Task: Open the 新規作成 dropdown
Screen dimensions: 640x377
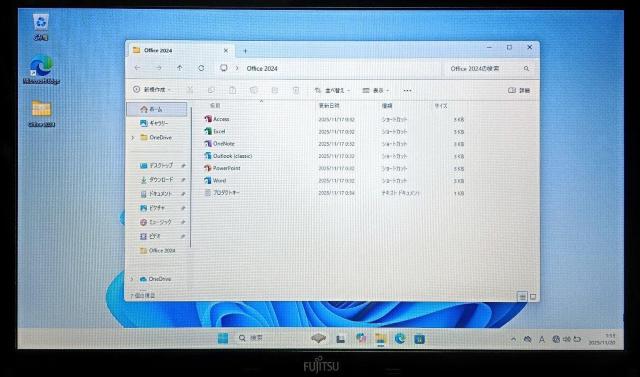Action: [x=151, y=90]
